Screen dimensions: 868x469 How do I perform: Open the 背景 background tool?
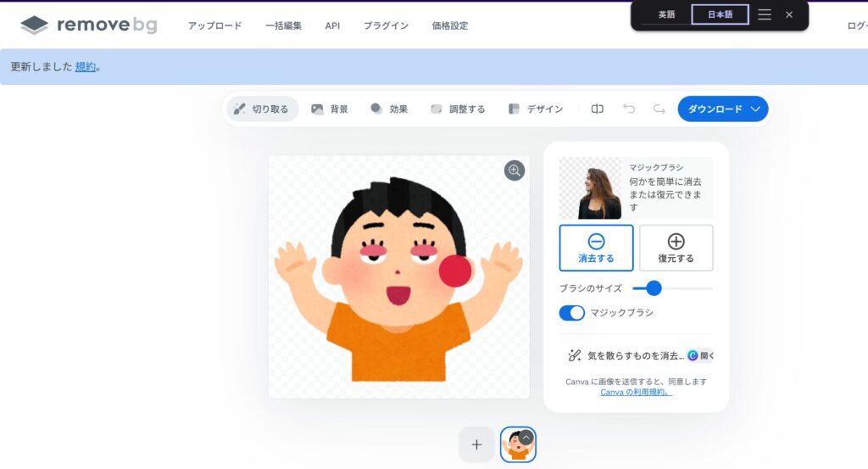(330, 109)
